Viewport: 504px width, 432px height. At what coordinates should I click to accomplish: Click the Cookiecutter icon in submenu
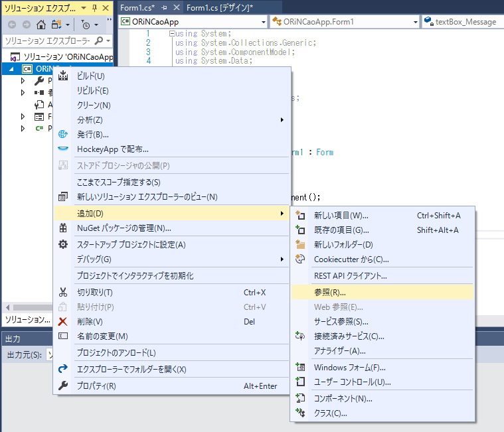point(300,259)
